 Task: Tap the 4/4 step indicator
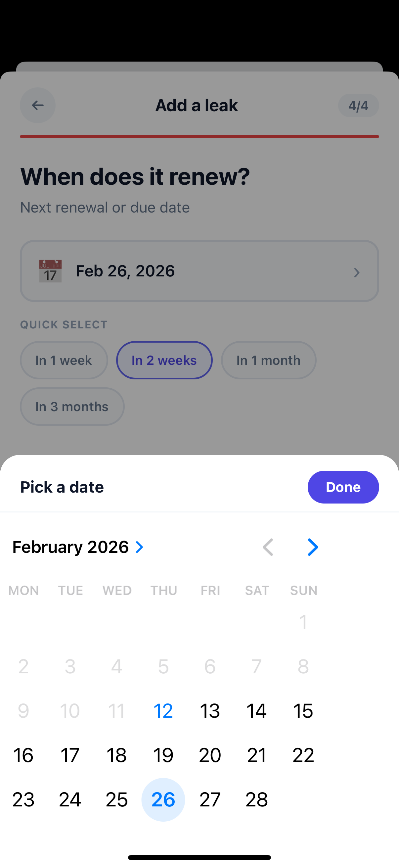(x=358, y=106)
